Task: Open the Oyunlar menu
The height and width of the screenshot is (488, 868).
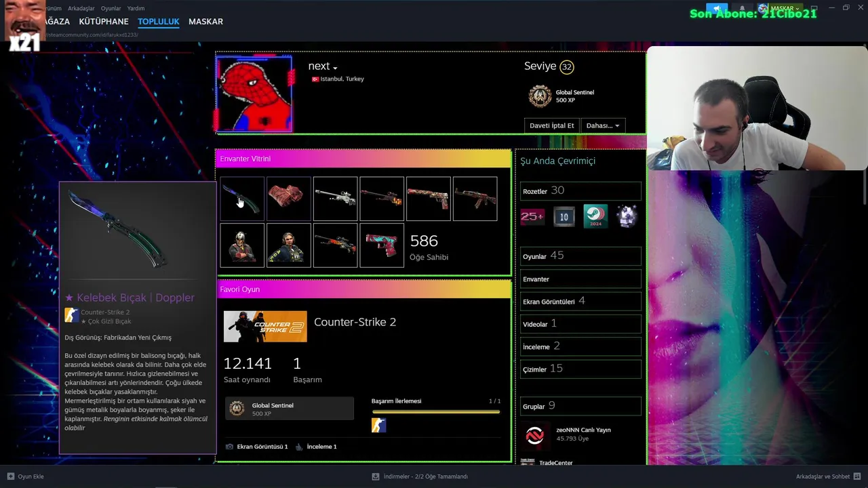Action: click(x=111, y=8)
